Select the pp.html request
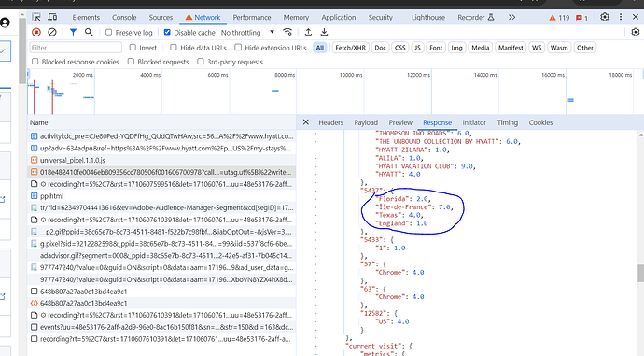Viewport: 644px width, 356px height. pyautogui.click(x=161, y=196)
